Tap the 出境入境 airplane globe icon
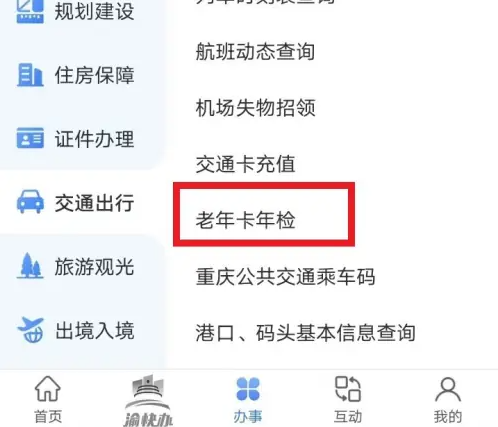 pyautogui.click(x=30, y=330)
